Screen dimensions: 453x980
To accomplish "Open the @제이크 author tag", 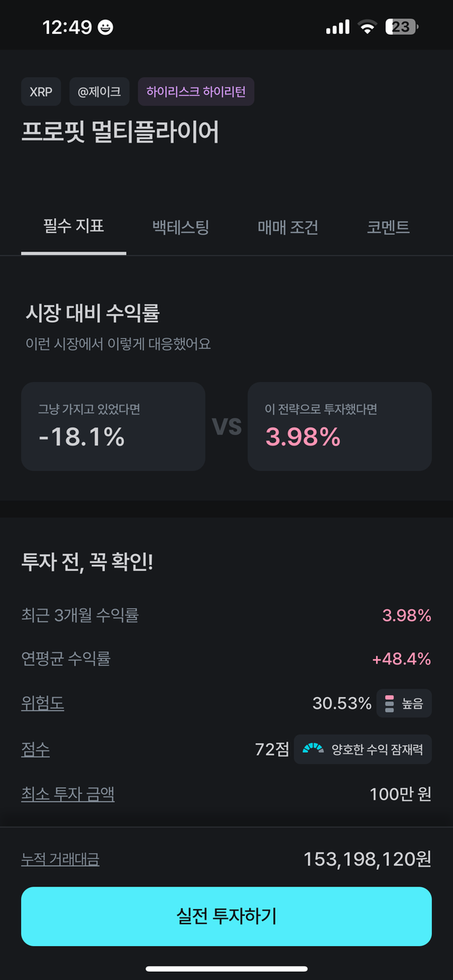I will click(99, 93).
